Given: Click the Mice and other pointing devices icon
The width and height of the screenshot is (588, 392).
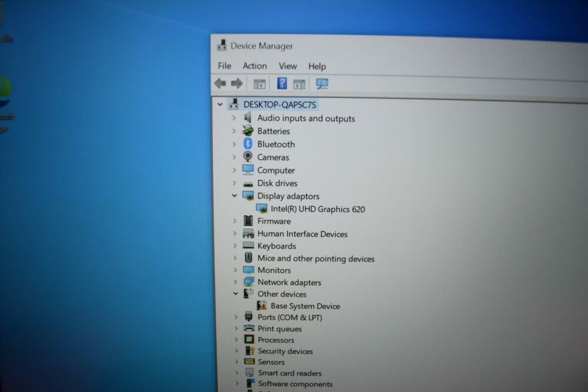Looking at the screenshot, I should pos(248,257).
